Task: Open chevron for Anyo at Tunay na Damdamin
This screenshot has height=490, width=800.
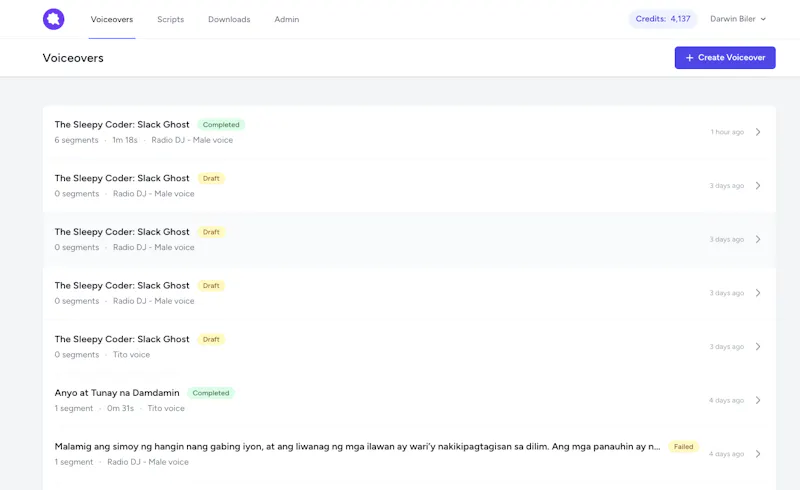Action: coord(758,400)
